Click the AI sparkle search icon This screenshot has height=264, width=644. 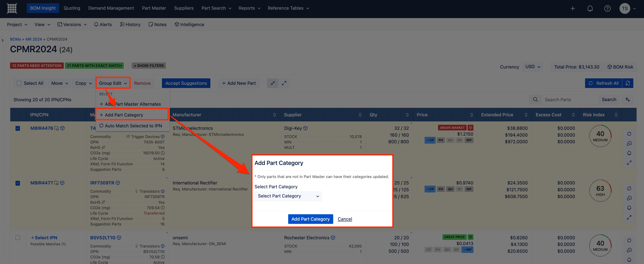[x=628, y=99]
